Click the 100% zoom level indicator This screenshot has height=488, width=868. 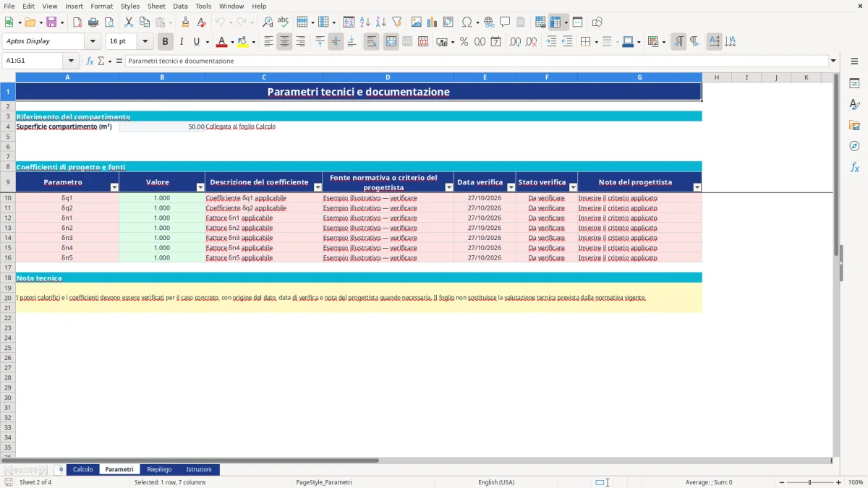[x=855, y=482]
